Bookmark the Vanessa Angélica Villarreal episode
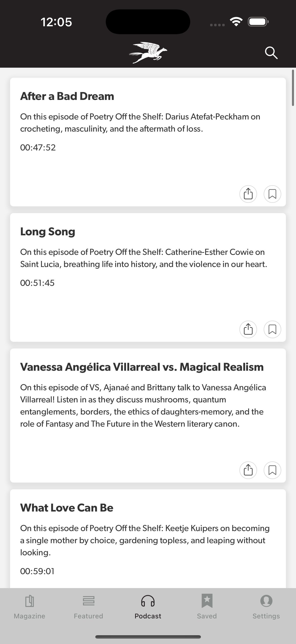 point(272,470)
